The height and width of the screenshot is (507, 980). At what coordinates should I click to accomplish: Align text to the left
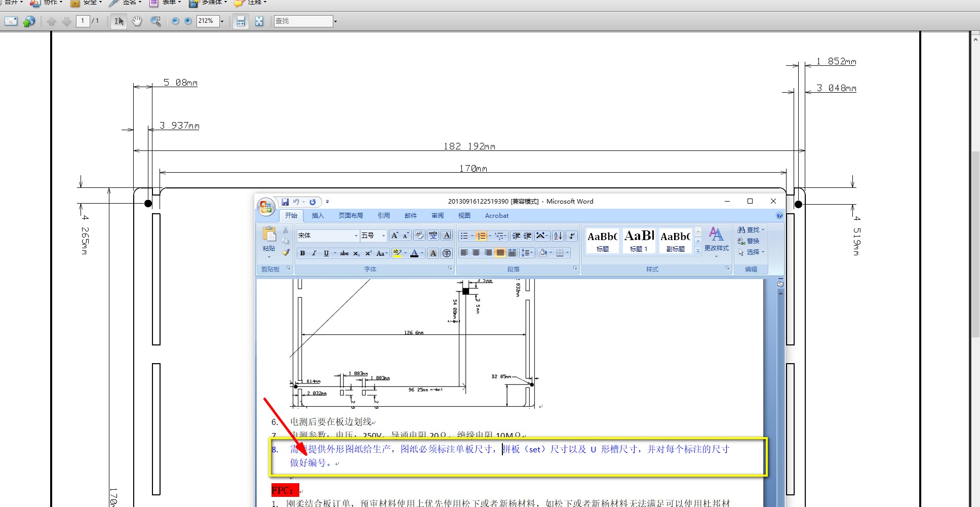[464, 253]
